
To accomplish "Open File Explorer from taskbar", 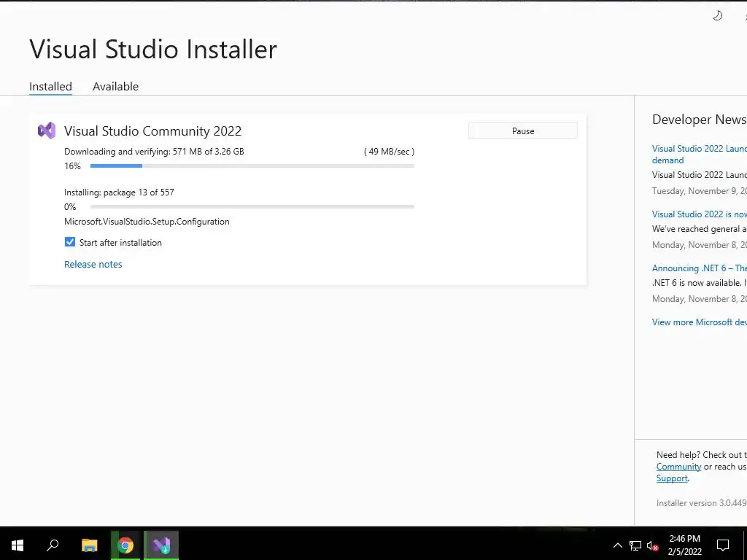I will tap(90, 545).
